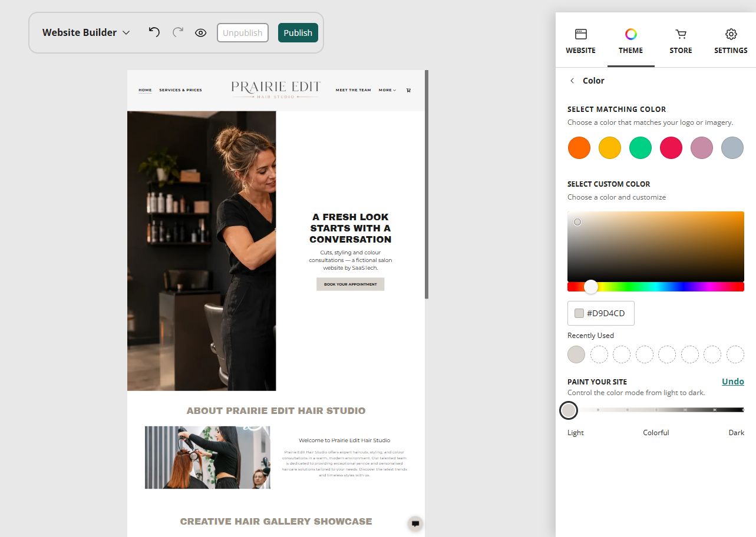
Task: Edit the hex color code field
Action: (601, 313)
